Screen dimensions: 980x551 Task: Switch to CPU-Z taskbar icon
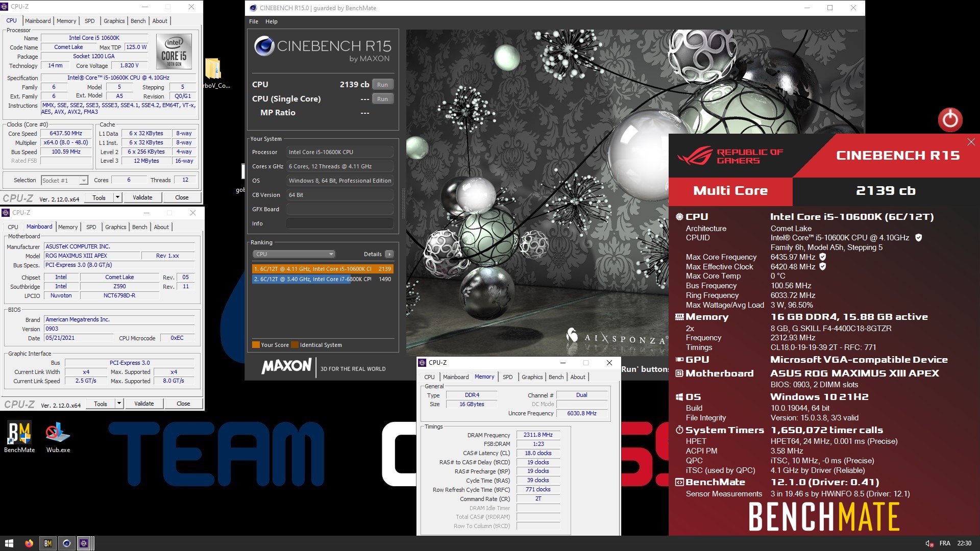pos(84,543)
